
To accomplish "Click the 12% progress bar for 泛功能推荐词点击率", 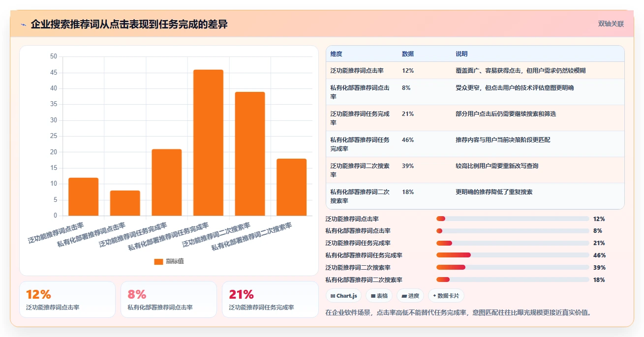I will click(x=513, y=219).
